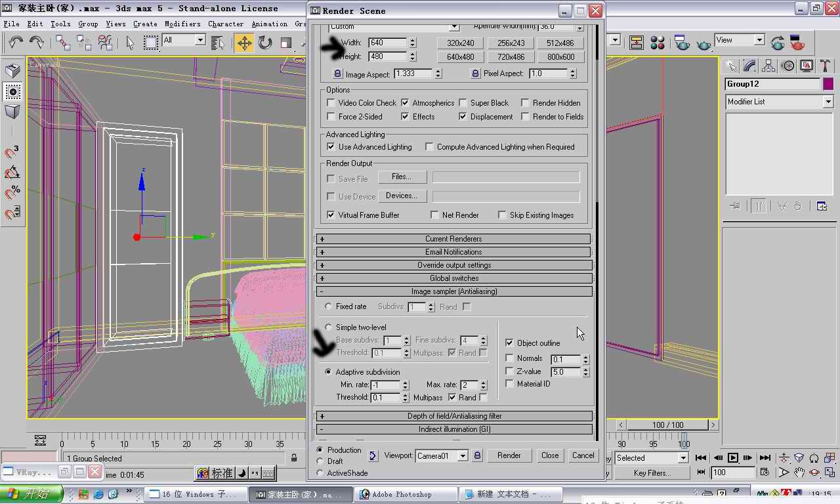The width and height of the screenshot is (840, 504).
Task: Click the Render button in dialog
Action: [x=509, y=455]
